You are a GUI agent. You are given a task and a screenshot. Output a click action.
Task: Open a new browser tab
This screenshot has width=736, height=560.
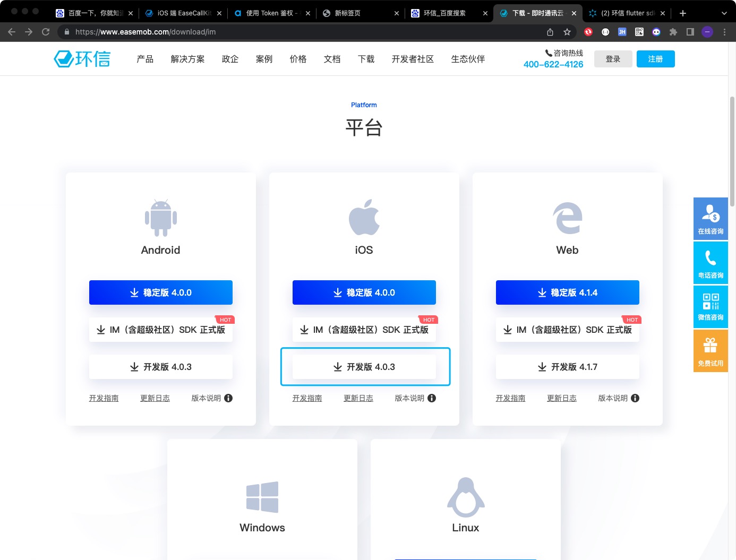pyautogui.click(x=683, y=13)
